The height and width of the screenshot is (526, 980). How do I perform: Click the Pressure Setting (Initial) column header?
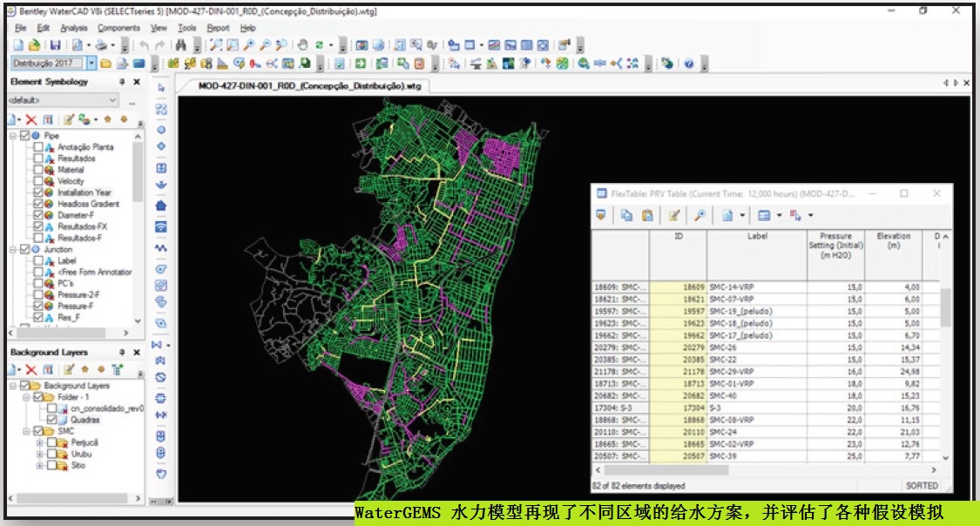click(835, 255)
